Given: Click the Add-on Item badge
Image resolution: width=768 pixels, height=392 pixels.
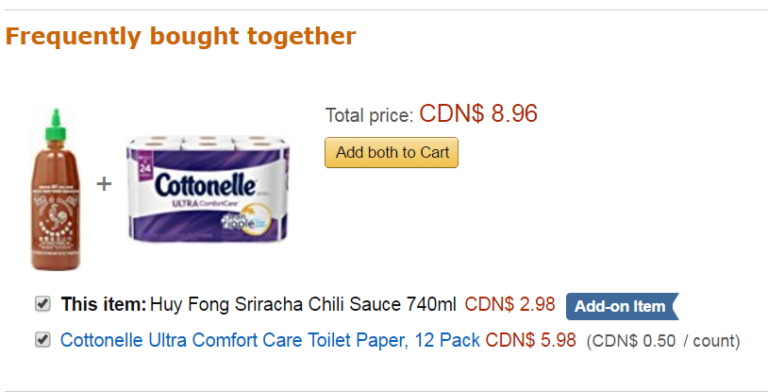Looking at the screenshot, I should point(622,306).
